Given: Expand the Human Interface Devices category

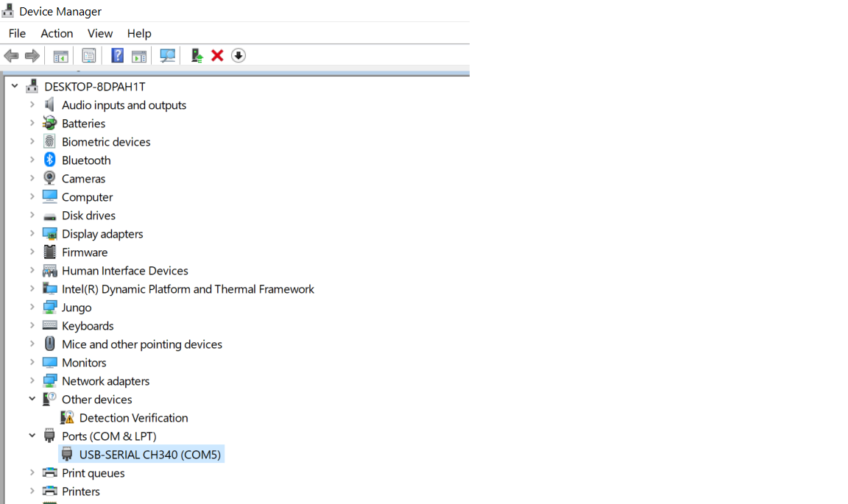Looking at the screenshot, I should [32, 270].
